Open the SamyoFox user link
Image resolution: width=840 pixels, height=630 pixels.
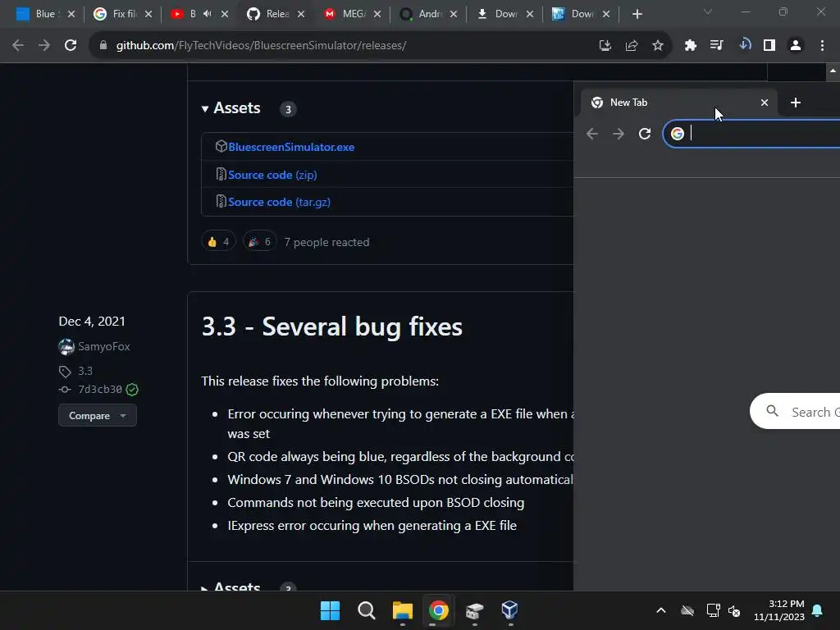click(104, 347)
